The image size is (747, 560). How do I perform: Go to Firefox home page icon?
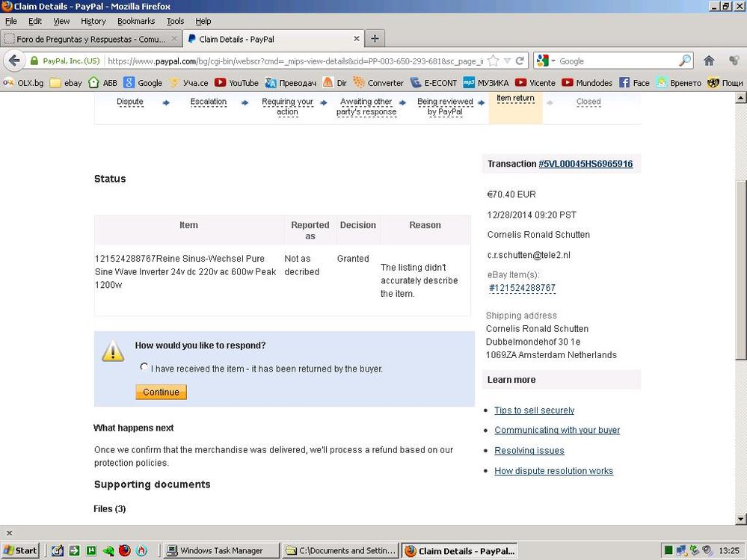709,61
